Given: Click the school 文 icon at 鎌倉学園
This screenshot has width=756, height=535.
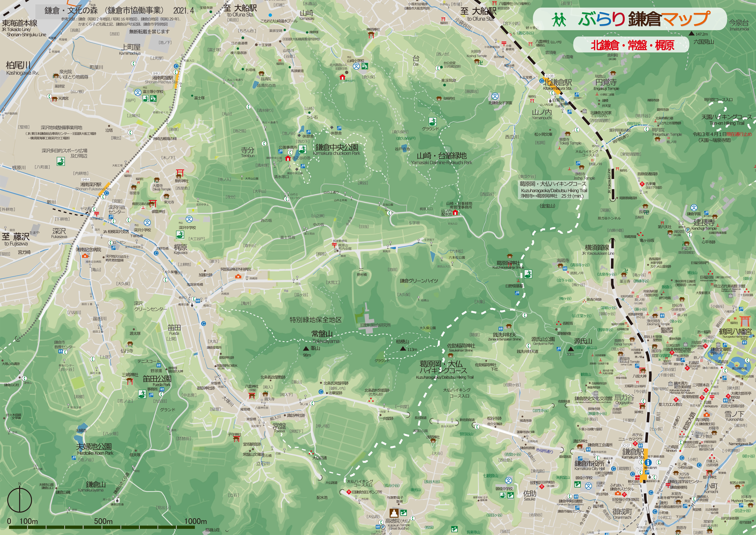Looking at the screenshot, I should click(x=694, y=208).
